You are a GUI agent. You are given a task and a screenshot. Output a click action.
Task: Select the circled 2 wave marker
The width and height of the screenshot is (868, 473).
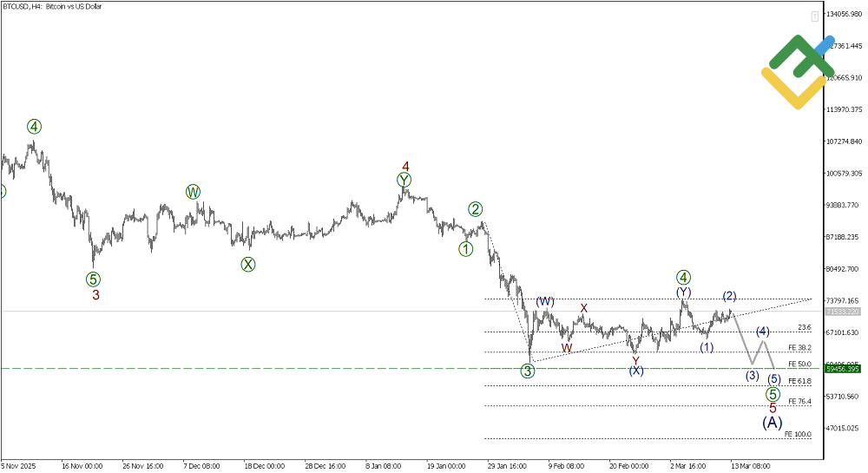tap(476, 208)
